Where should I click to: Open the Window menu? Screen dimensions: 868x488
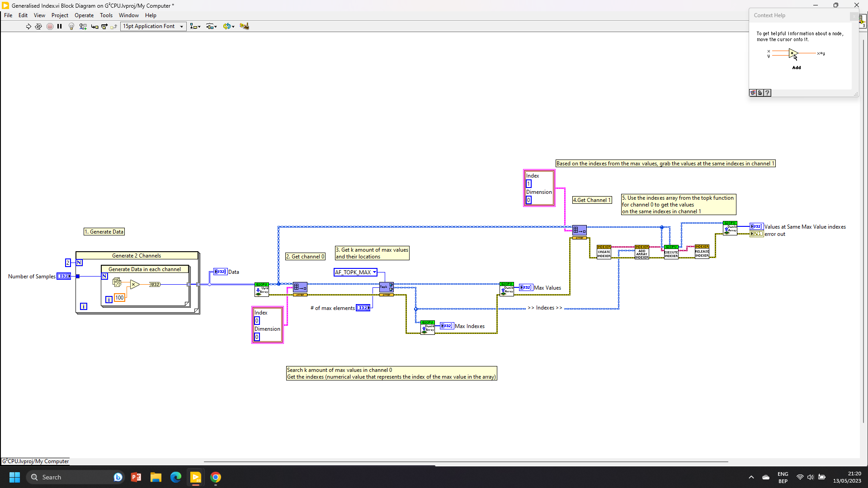pos(129,15)
